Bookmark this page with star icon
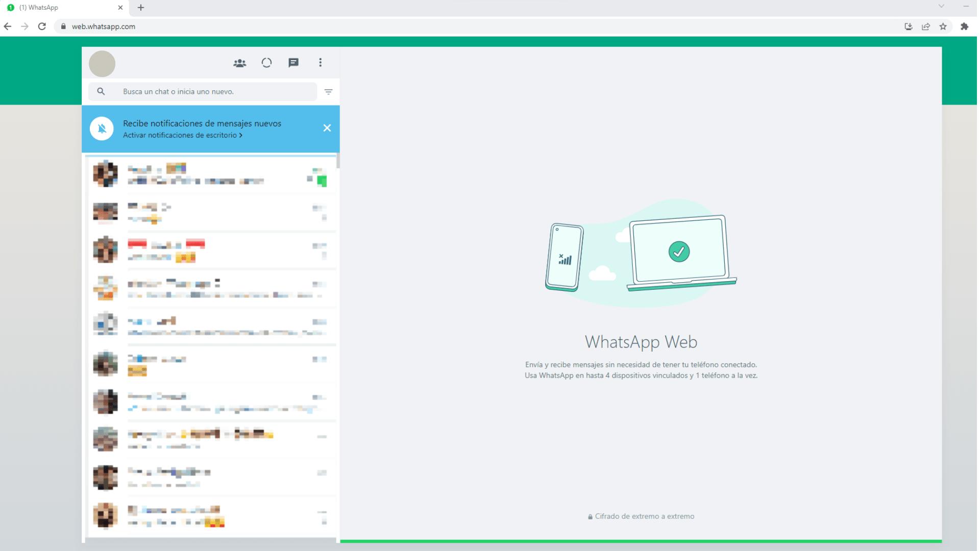 coord(943,27)
